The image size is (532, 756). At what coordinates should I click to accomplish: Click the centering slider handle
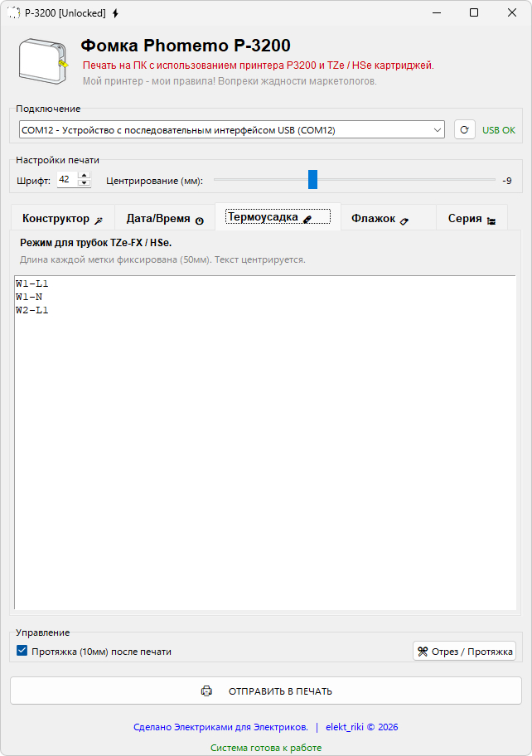(x=312, y=180)
